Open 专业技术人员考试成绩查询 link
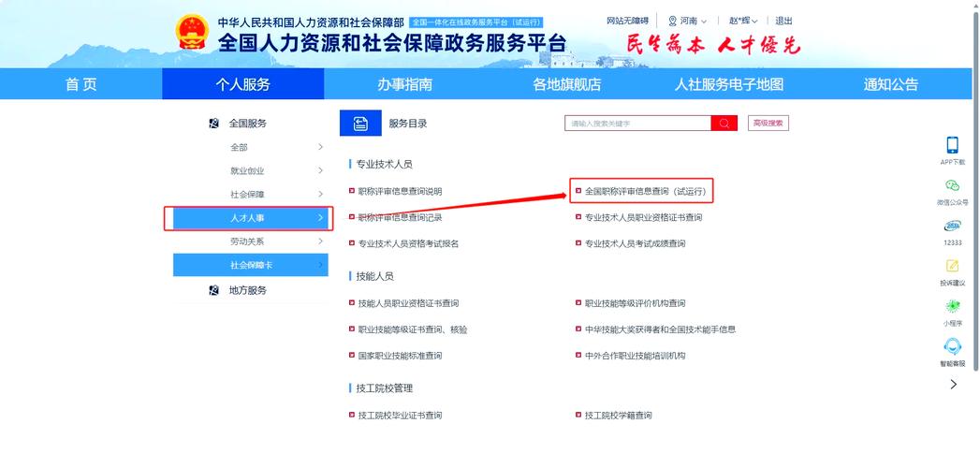Viewport: 980px width, 468px height. point(635,243)
